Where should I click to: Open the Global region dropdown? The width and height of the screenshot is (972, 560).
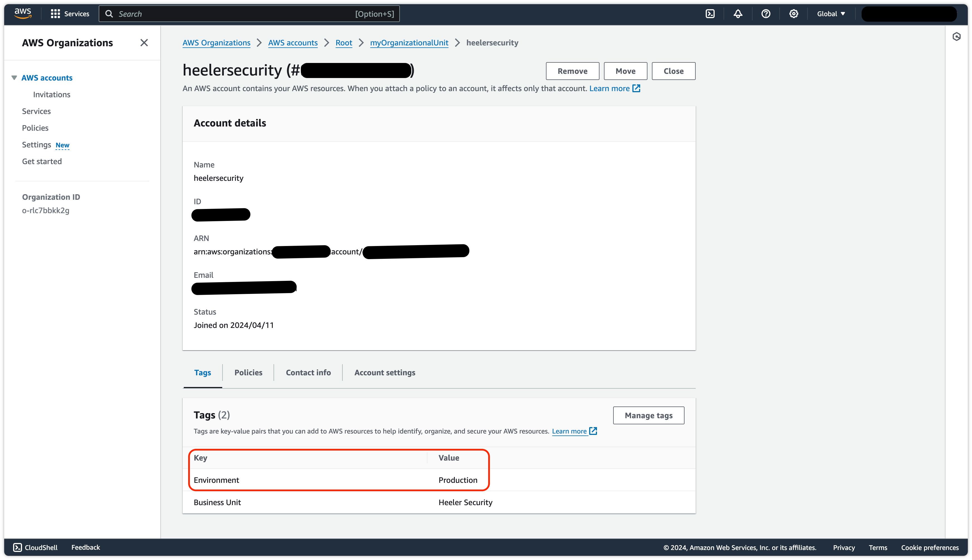click(x=831, y=14)
